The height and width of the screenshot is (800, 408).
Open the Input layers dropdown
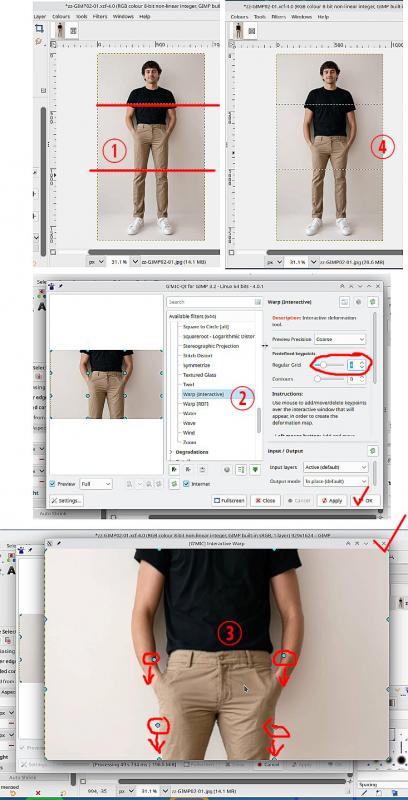pyautogui.click(x=336, y=467)
